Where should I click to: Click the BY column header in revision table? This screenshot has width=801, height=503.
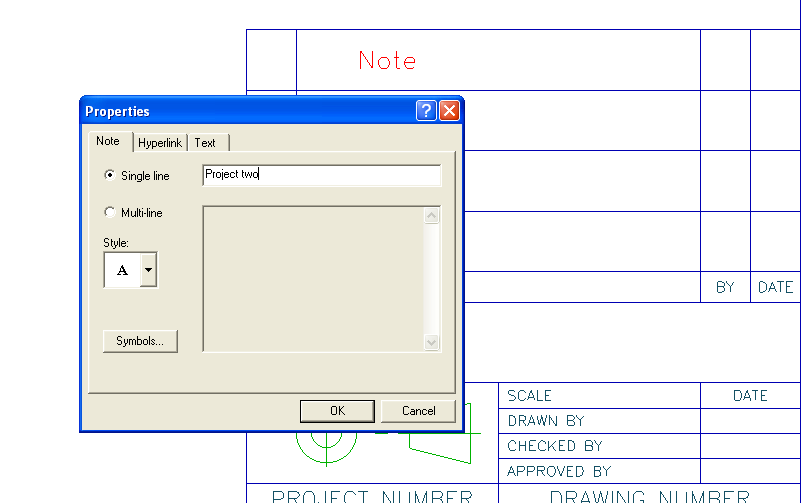[725, 288]
